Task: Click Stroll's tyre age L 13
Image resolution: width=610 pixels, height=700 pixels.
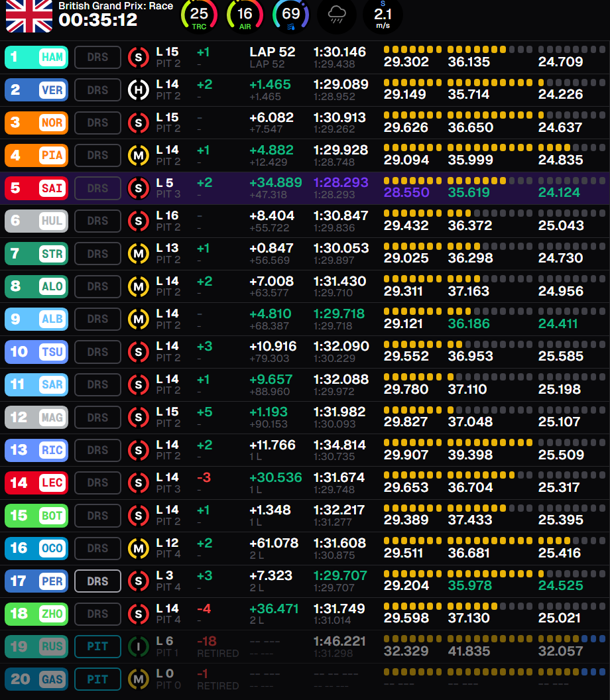Action: [168, 248]
